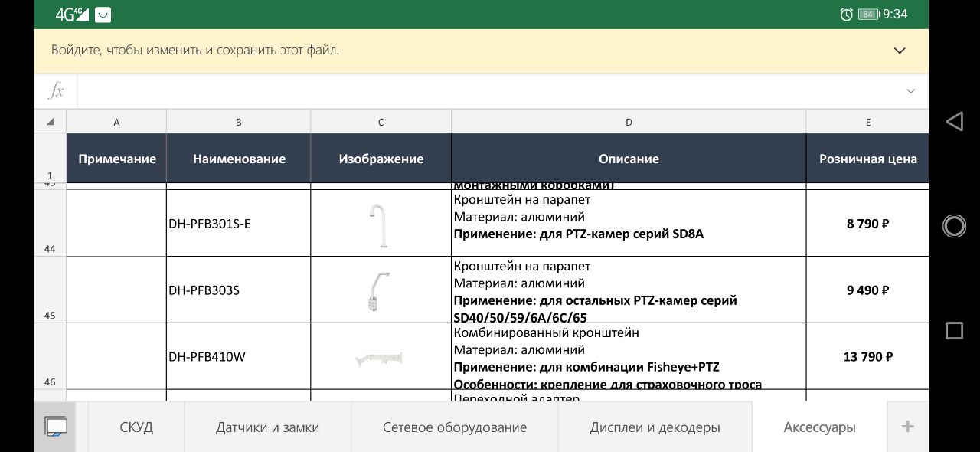This screenshot has height=452, width=980.
Task: Select row 46 header
Action: click(51, 356)
